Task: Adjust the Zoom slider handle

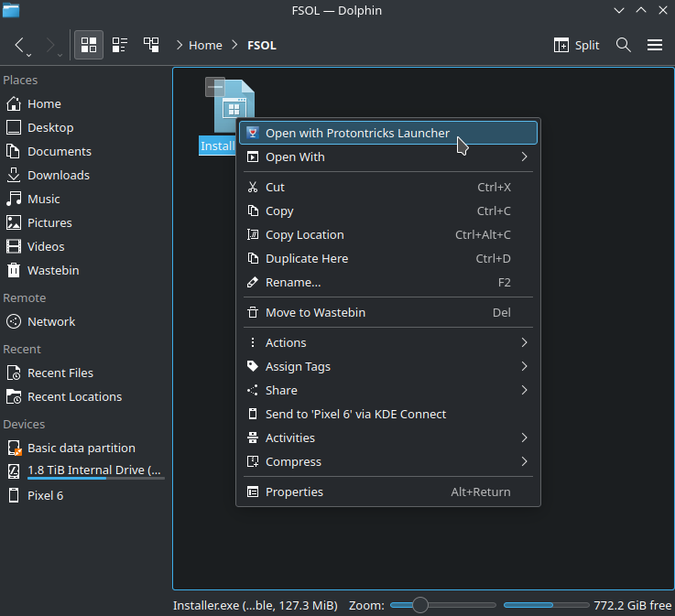Action: pos(419,605)
